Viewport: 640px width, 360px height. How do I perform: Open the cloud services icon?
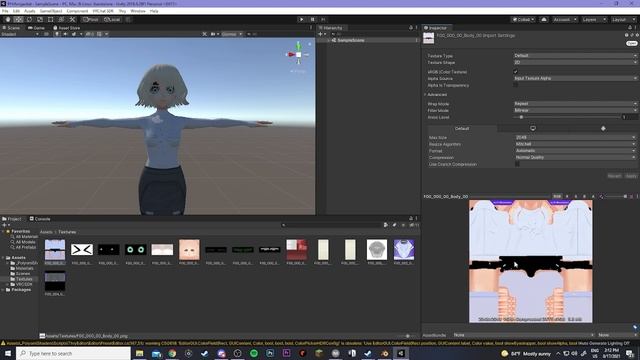coord(544,20)
